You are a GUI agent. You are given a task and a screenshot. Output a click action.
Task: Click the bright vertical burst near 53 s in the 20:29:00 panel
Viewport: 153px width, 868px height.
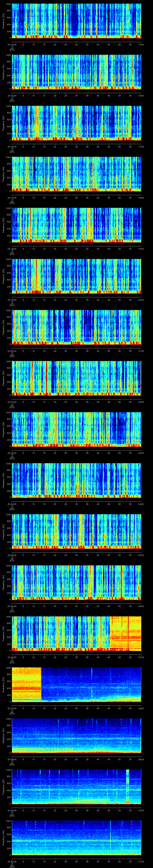point(128,786)
